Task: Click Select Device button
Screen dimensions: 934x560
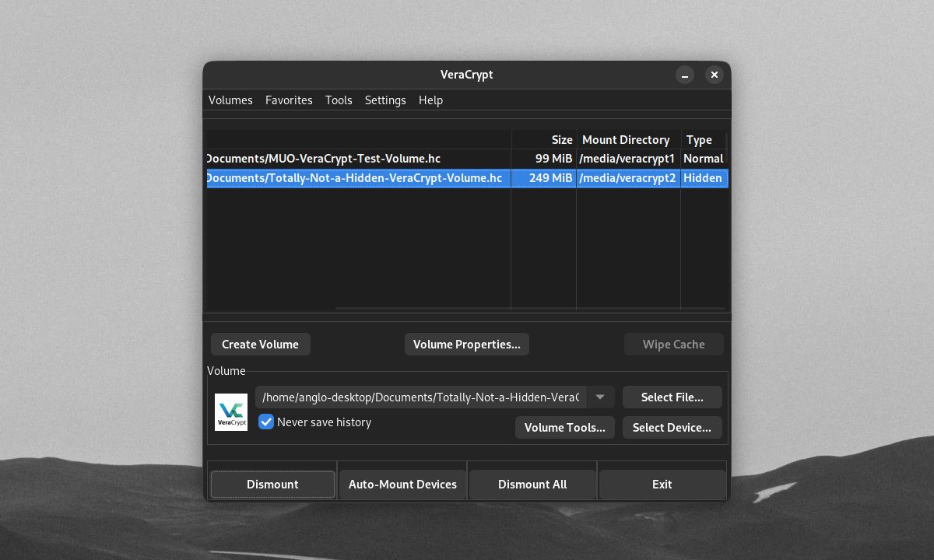Action: pyautogui.click(x=672, y=428)
